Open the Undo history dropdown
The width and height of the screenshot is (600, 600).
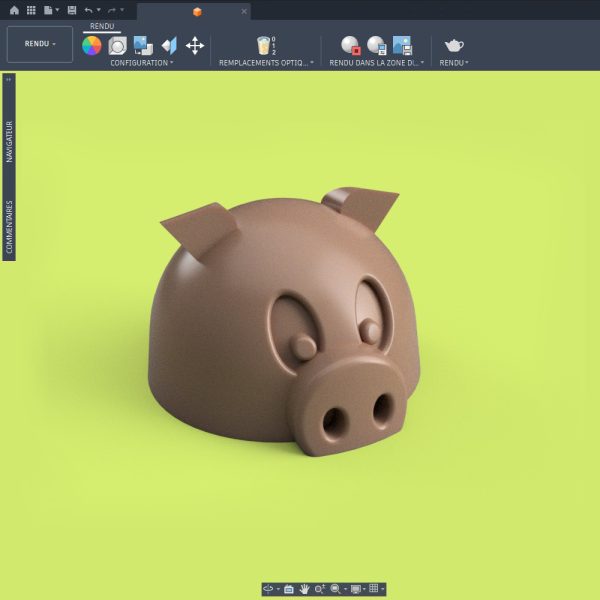(98, 10)
